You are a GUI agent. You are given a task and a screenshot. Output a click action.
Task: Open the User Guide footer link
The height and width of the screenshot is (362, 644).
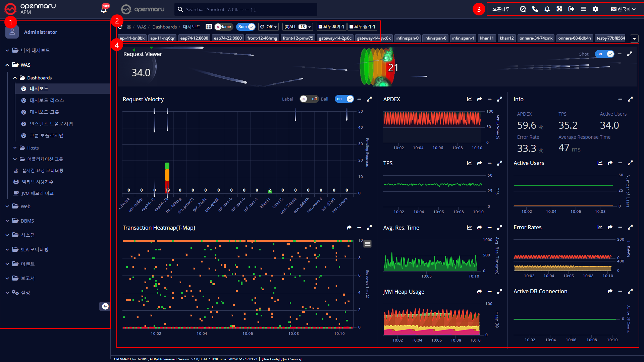click(270, 359)
